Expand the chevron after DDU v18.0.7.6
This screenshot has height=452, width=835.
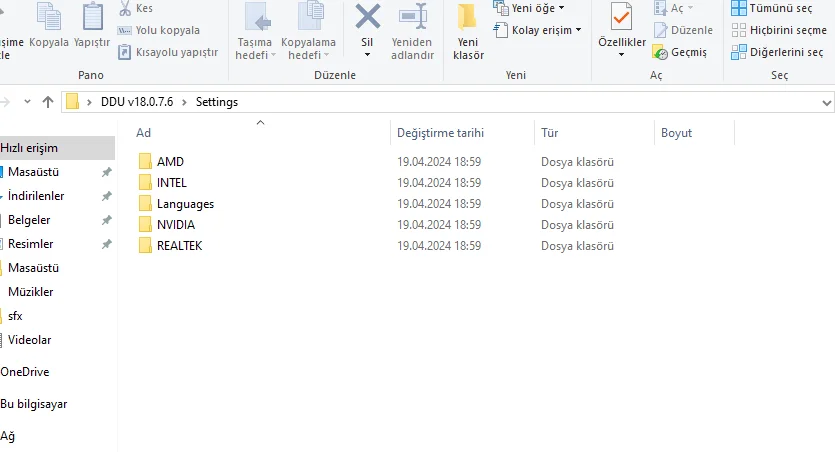pyautogui.click(x=184, y=102)
